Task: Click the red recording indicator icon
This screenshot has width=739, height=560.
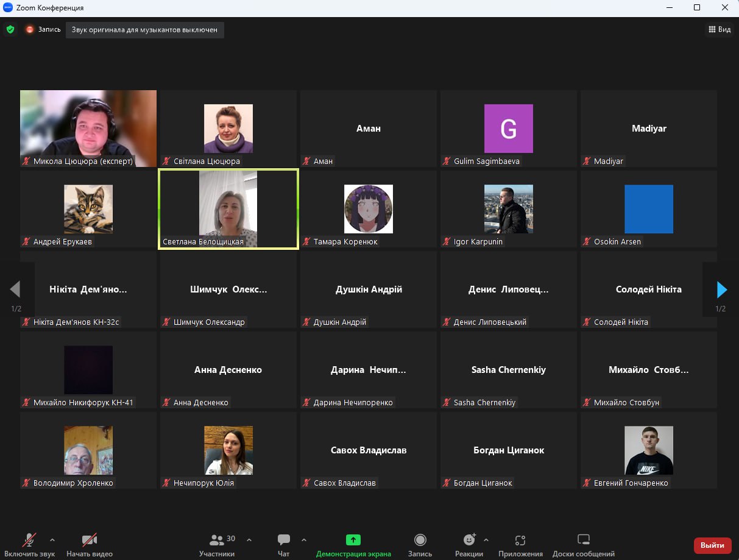Action: [x=29, y=29]
